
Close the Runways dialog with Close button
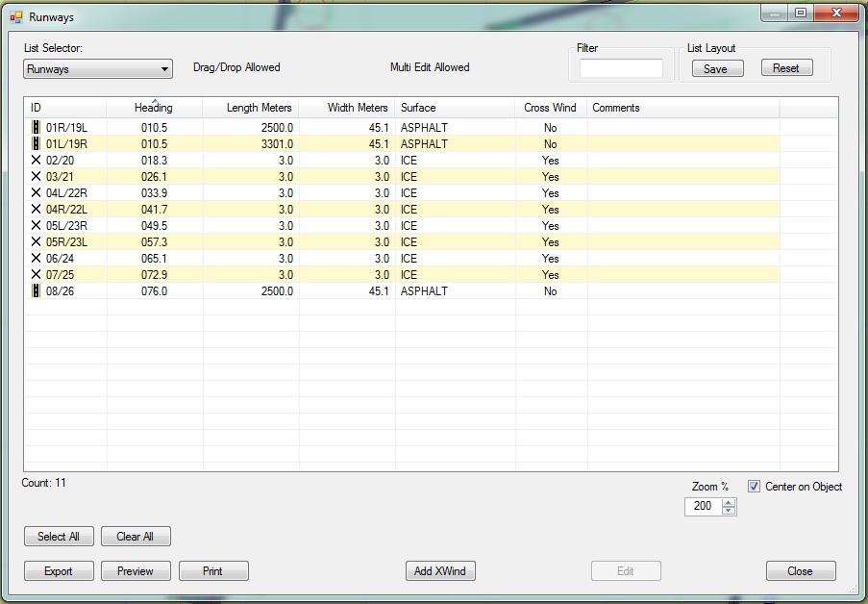click(801, 571)
